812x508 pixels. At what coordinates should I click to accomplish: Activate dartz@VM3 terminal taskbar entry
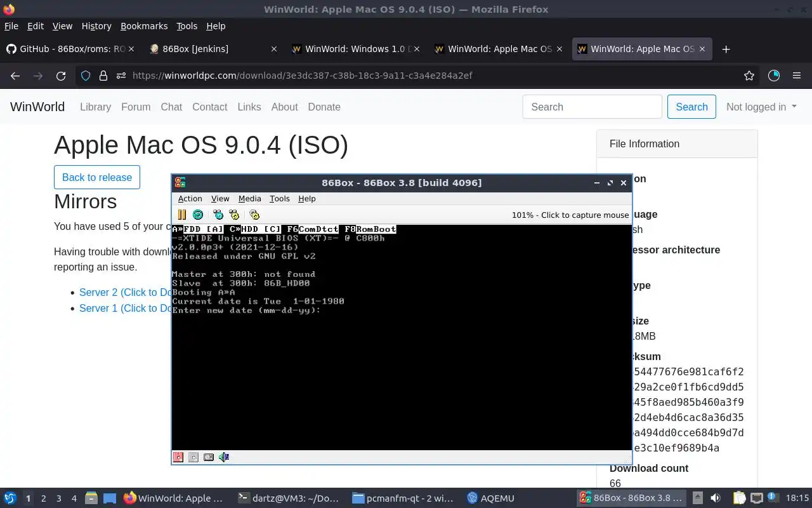[289, 498]
